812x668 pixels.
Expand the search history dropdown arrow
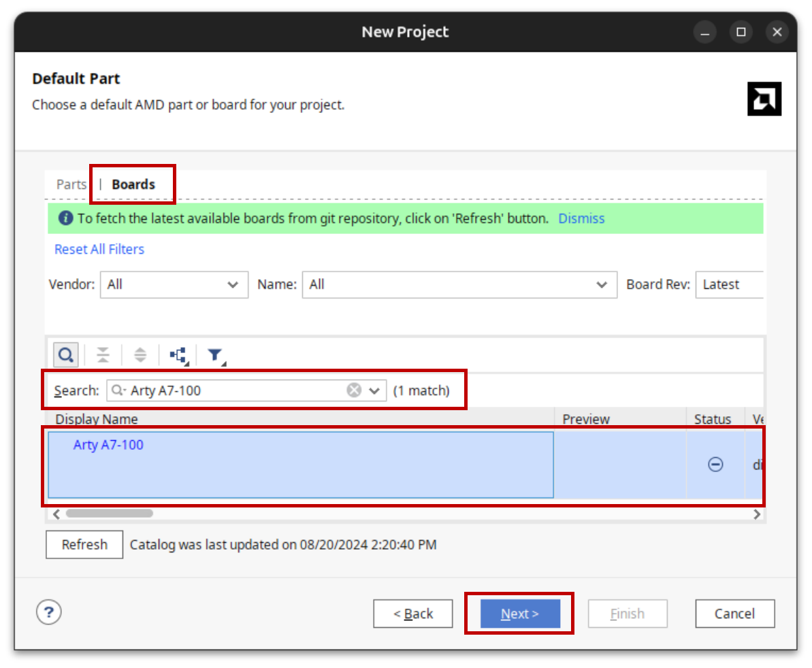pos(374,390)
